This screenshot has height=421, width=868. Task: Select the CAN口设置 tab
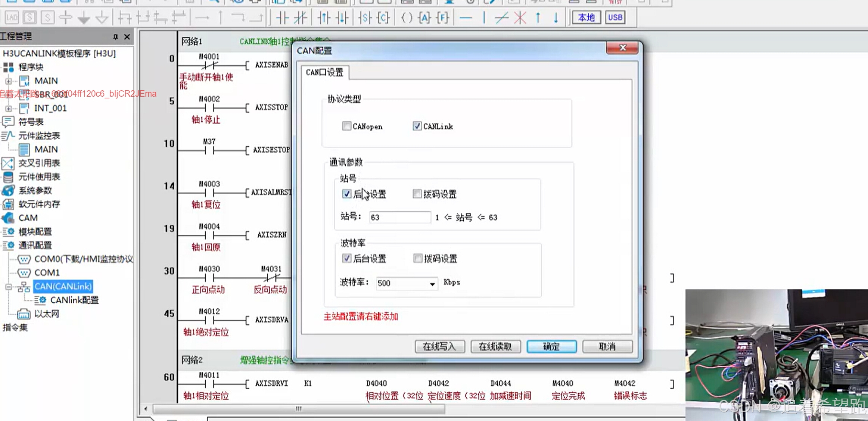click(324, 72)
